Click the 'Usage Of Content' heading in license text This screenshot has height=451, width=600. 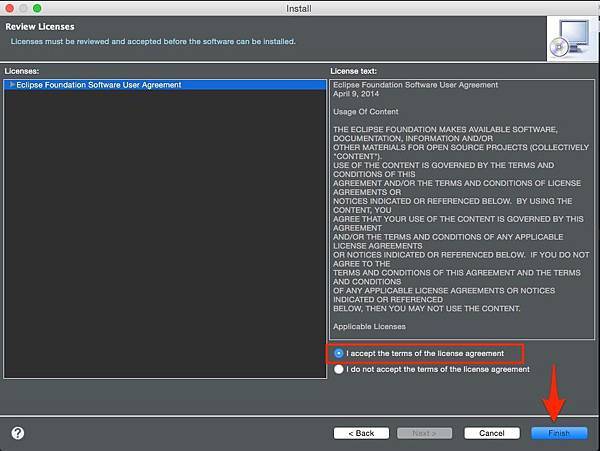[365, 112]
